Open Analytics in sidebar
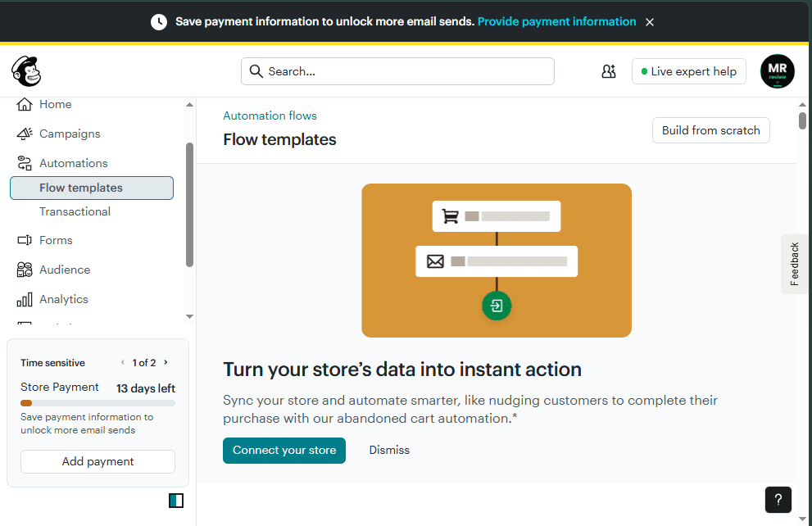The image size is (812, 526). point(64,299)
